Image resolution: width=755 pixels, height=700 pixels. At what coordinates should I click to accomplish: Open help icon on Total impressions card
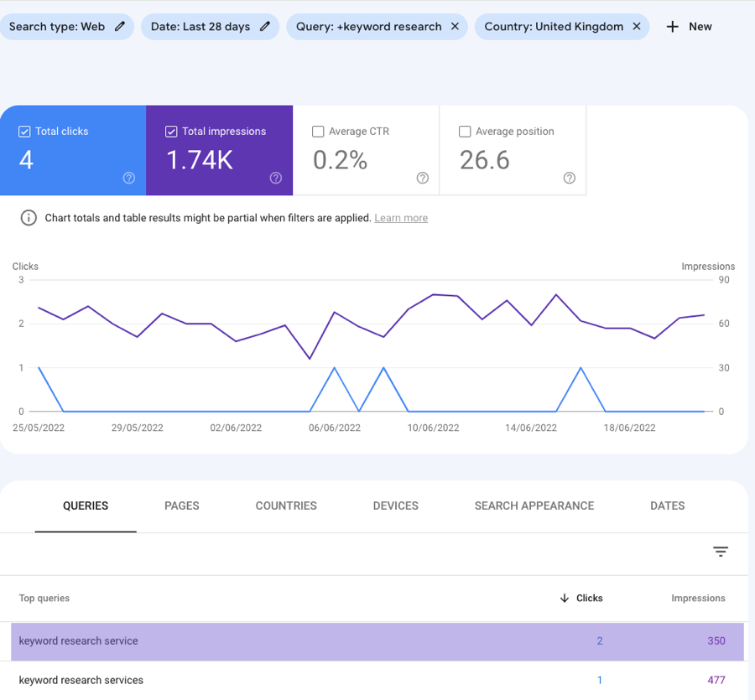(x=276, y=178)
